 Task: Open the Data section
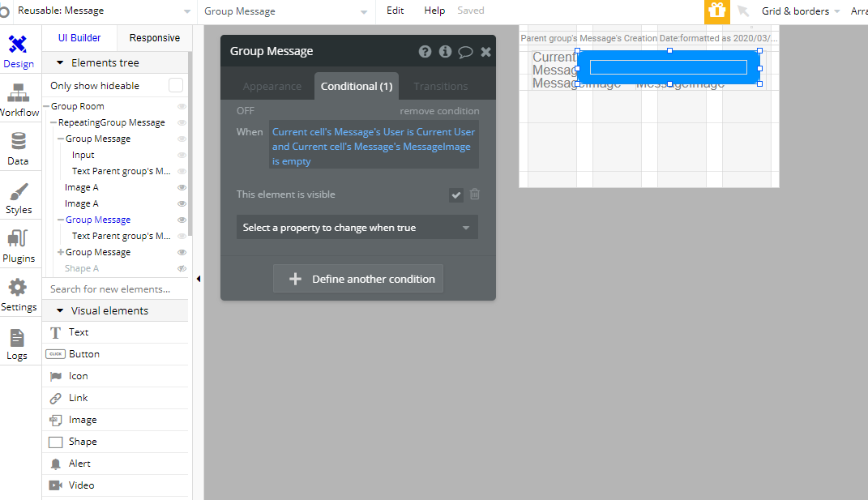[19, 148]
